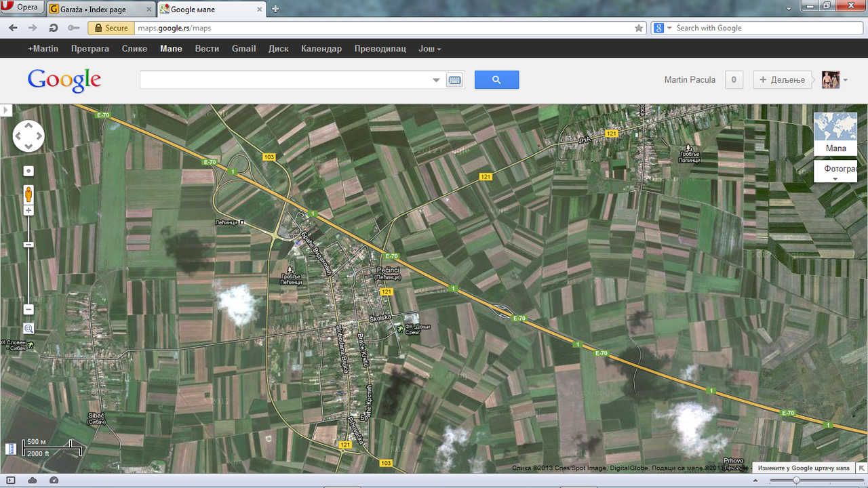
Task: Open Gmail from the Google bar
Action: (x=243, y=49)
